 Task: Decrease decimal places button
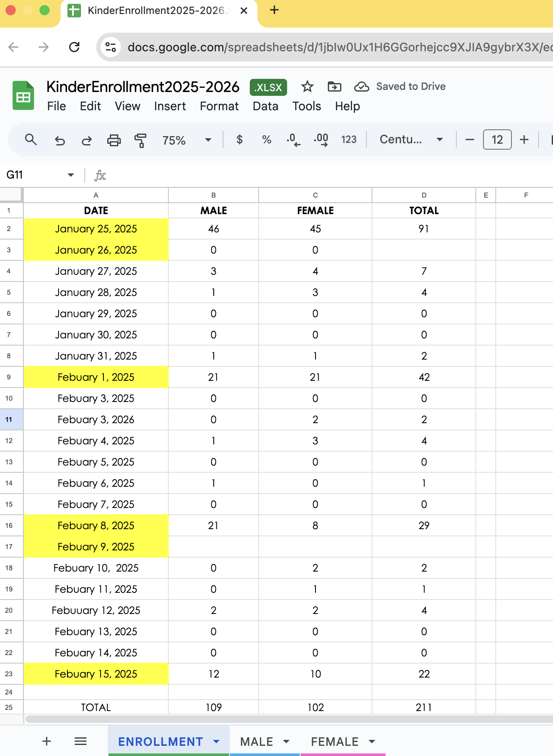click(x=293, y=139)
